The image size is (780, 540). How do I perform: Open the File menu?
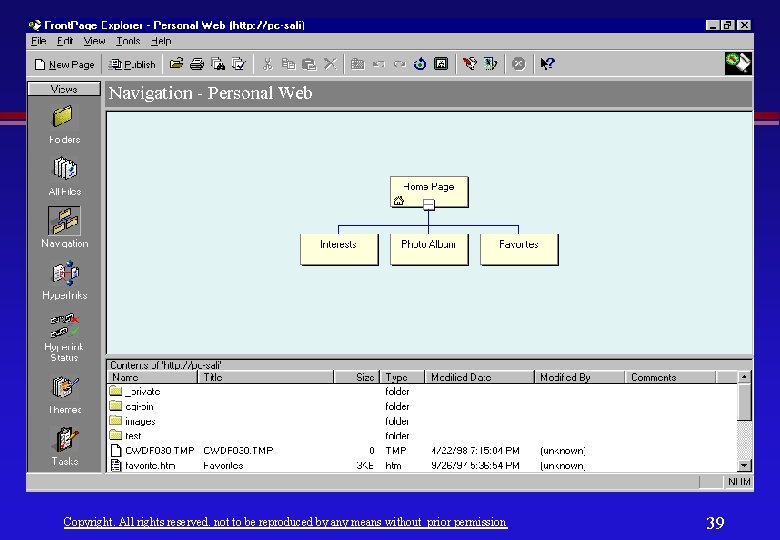[38, 41]
